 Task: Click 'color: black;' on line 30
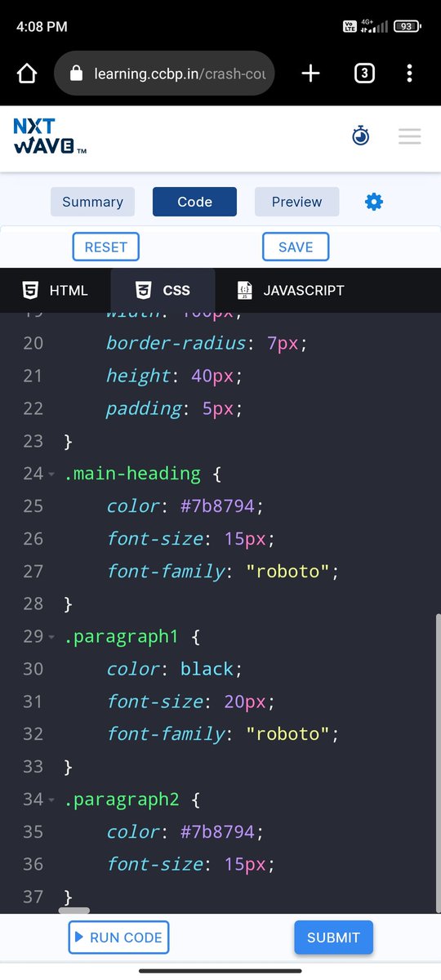pyautogui.click(x=175, y=669)
